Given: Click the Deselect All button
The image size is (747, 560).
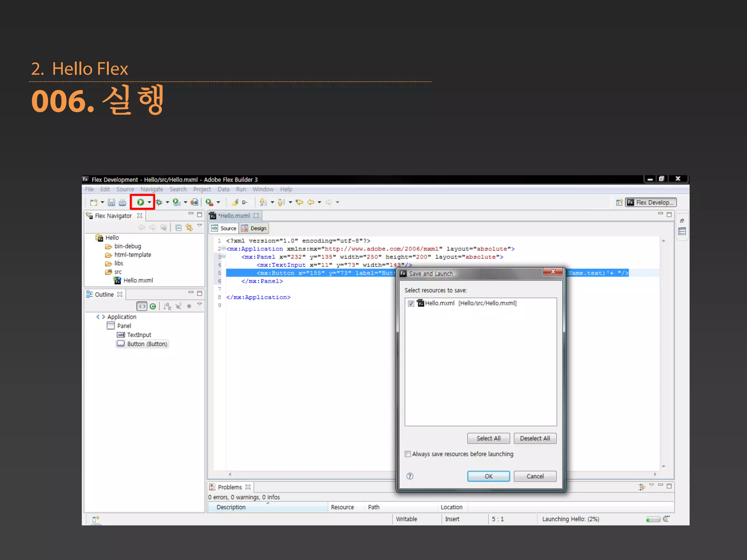Looking at the screenshot, I should (x=535, y=438).
